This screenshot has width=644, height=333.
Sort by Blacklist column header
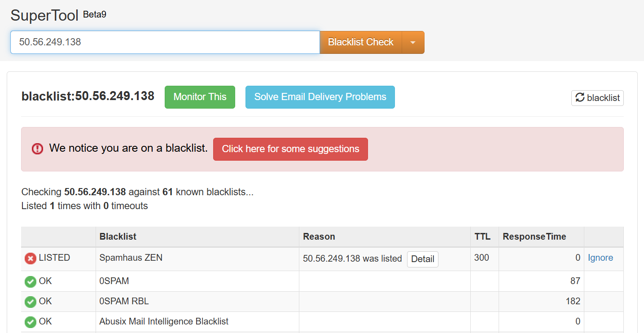118,237
